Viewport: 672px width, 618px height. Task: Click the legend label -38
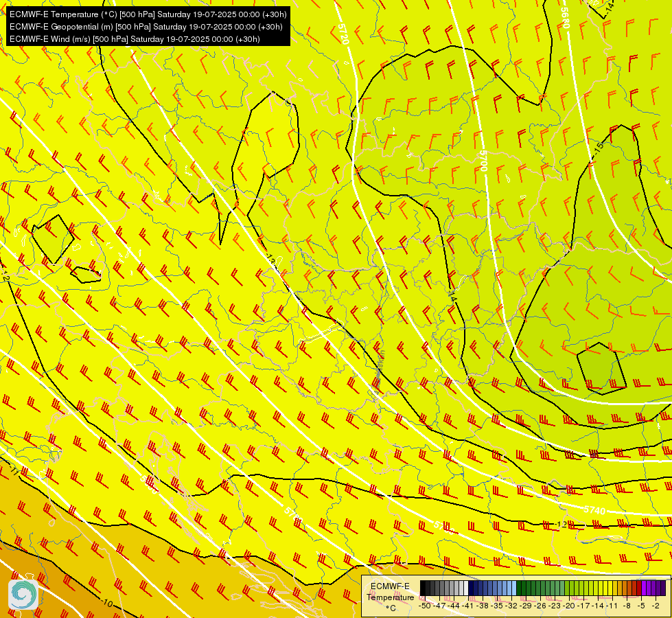(482, 606)
